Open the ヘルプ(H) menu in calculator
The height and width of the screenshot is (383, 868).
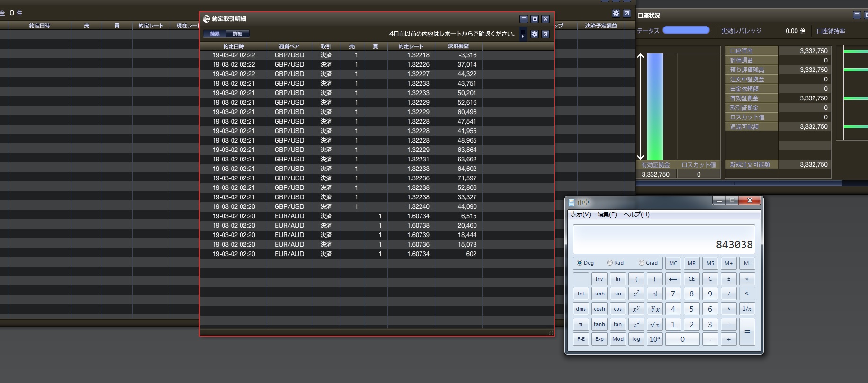(x=636, y=214)
